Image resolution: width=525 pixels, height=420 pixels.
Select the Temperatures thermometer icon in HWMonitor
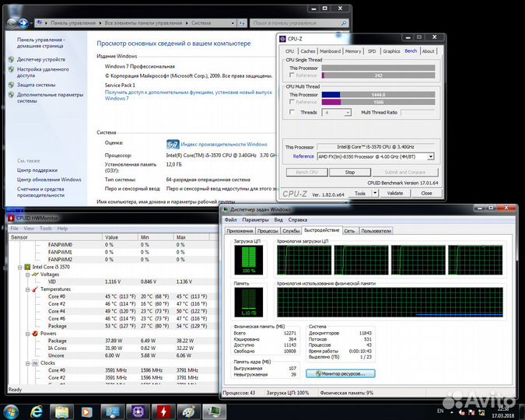(35, 289)
